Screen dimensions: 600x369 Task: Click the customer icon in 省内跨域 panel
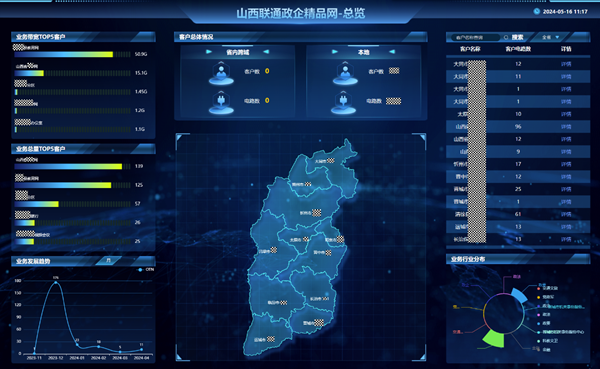click(x=221, y=73)
